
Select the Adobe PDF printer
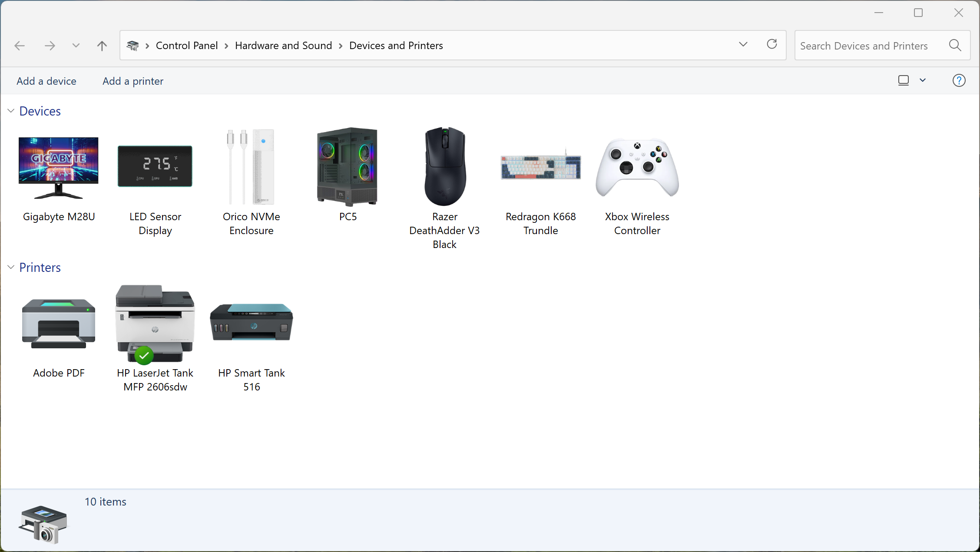[59, 324]
